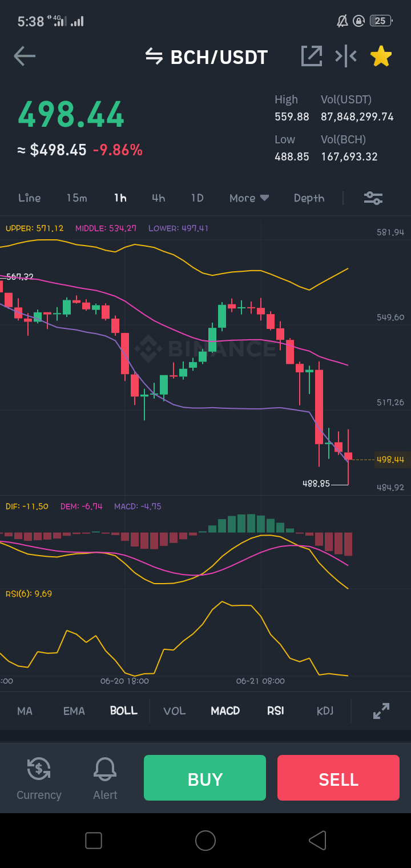Tap the swap pair arrows icon

tap(154, 56)
